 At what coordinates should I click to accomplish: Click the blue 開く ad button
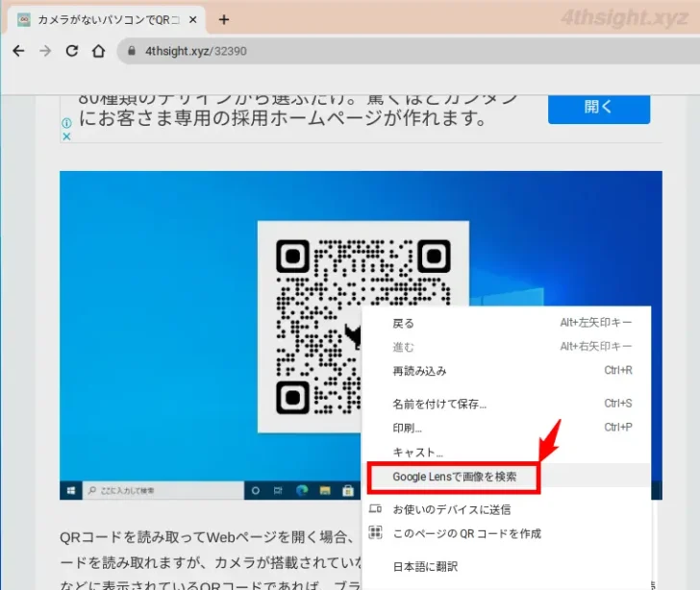599,108
